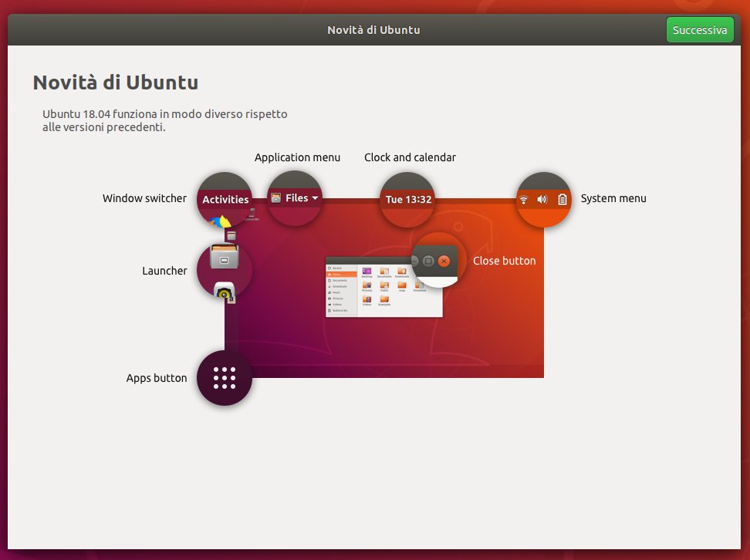Click the Tue 13:32 clock bubble
The width and height of the screenshot is (750, 560).
click(407, 200)
